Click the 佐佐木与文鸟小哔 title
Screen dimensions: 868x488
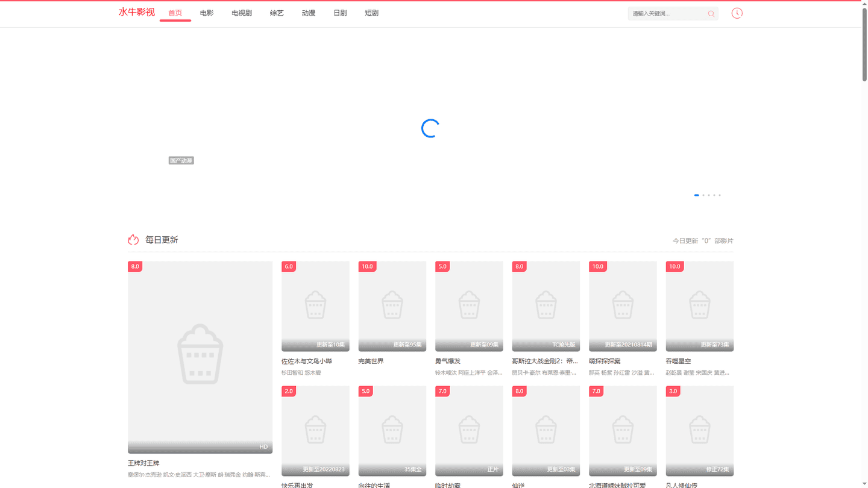coord(307,361)
